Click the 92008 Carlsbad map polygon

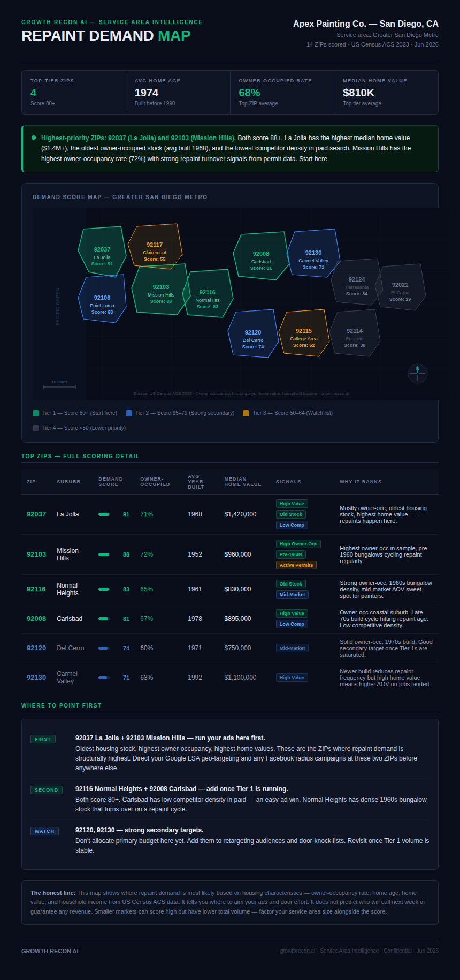click(x=261, y=256)
